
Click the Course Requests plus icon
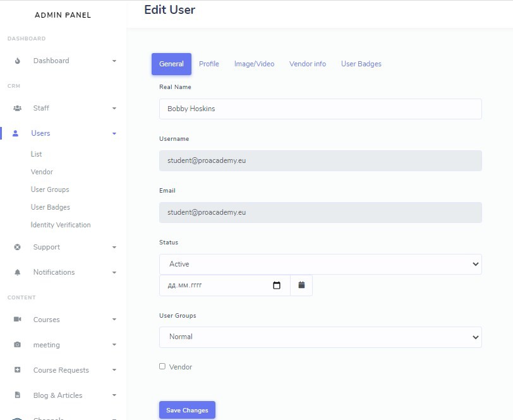[18, 371]
